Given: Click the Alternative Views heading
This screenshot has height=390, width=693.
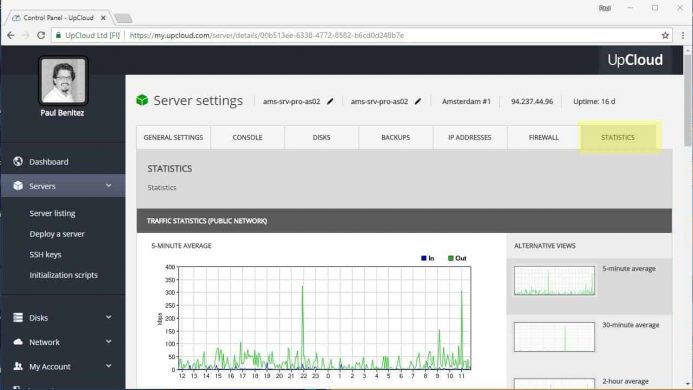Looking at the screenshot, I should click(x=544, y=246).
